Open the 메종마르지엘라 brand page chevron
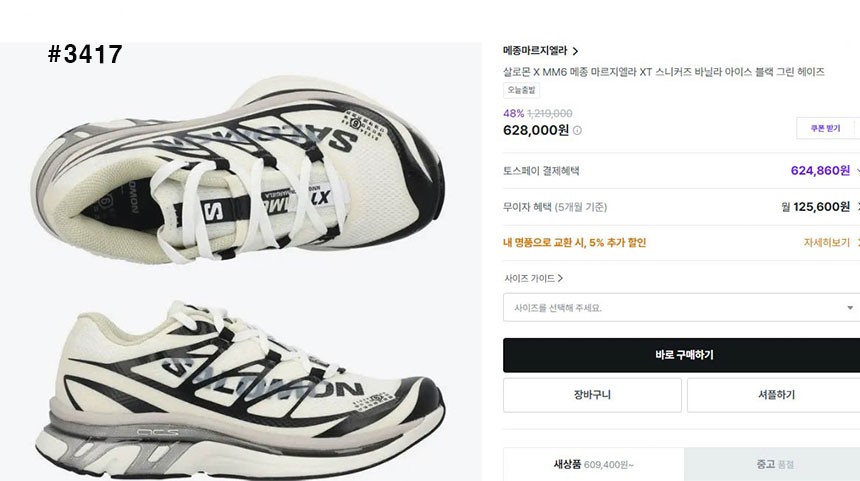 575,51
